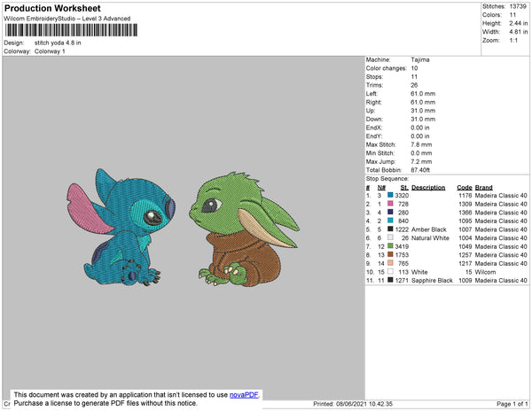Click the Sapphire Black color swatch
This screenshot has width=532, height=411.
pos(390,280)
